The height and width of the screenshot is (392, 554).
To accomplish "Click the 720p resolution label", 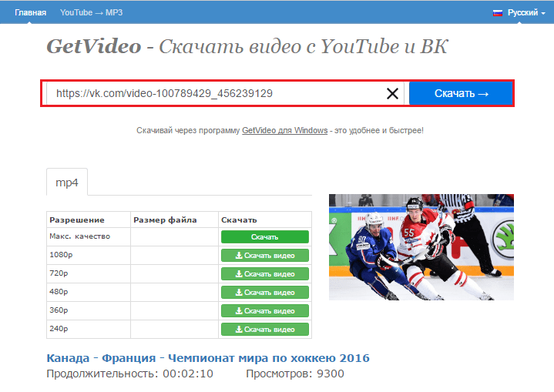I will (x=59, y=273).
